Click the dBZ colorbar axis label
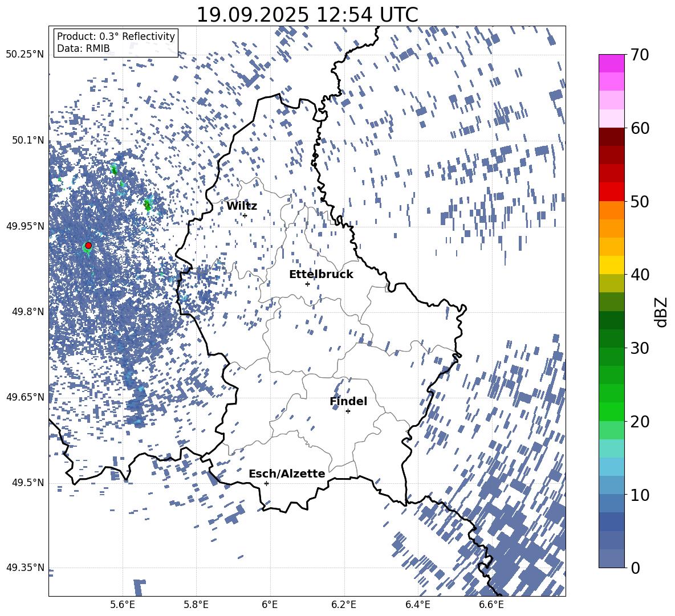 [x=662, y=312]
